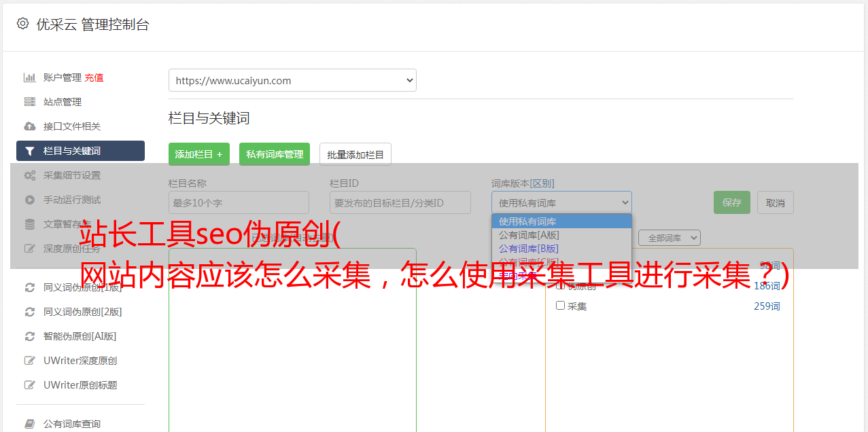Image resolution: width=868 pixels, height=432 pixels.
Task: Click the edit icon of UWriter原创标题
Action: coord(30,385)
